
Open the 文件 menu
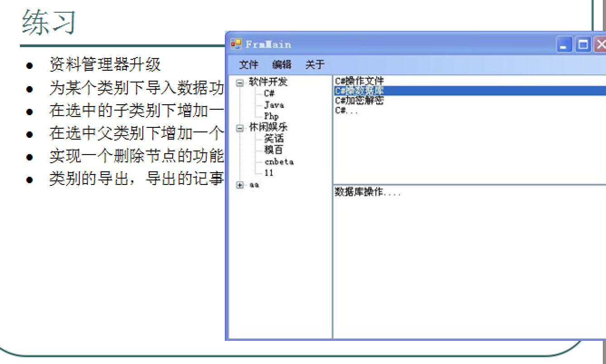coord(248,65)
